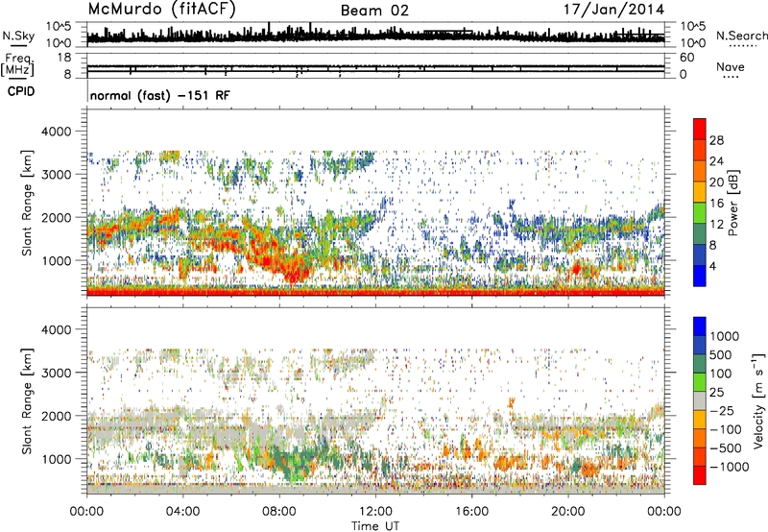Click the "Slant Range [km]" label of velocity panel
768x532 pixels.
point(27,400)
